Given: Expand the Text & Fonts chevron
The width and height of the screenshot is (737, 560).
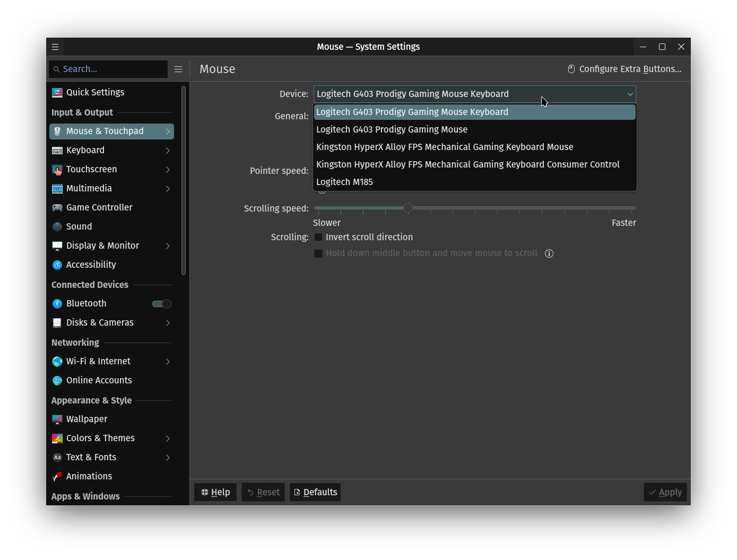Looking at the screenshot, I should pos(168,458).
